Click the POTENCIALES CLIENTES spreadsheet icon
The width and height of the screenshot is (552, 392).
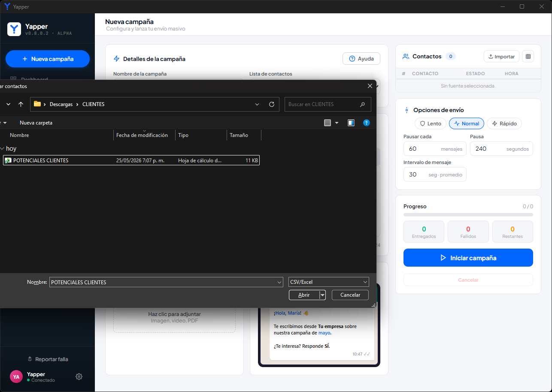[x=8, y=160]
